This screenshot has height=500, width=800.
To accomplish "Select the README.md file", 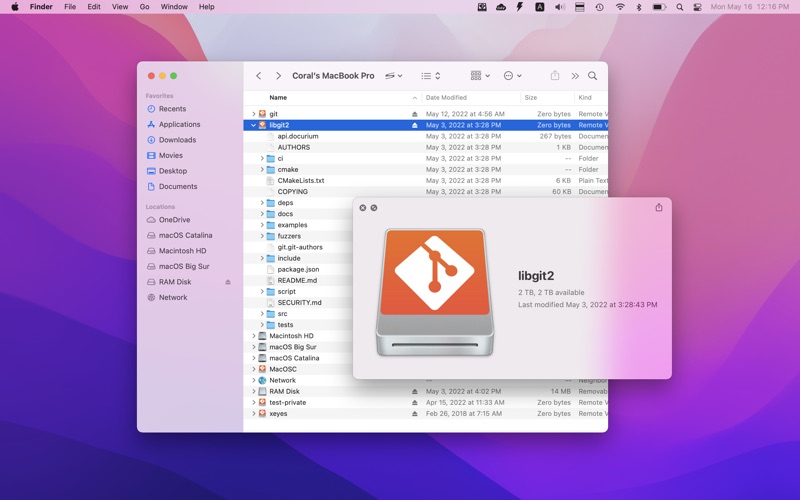I will coord(297,280).
